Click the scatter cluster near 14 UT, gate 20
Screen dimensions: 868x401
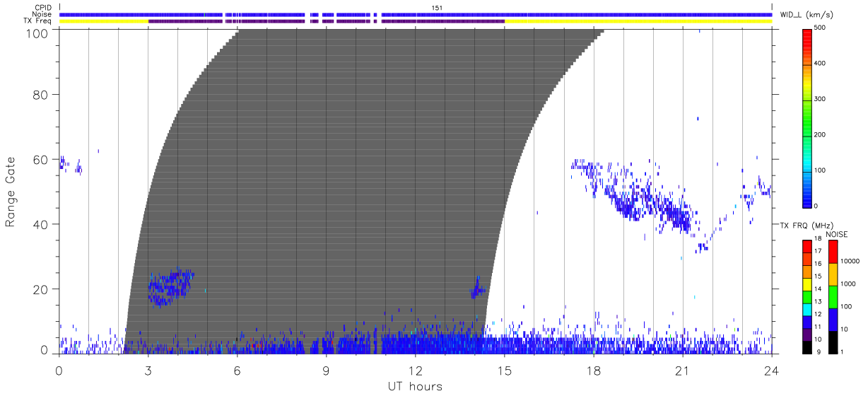[479, 289]
